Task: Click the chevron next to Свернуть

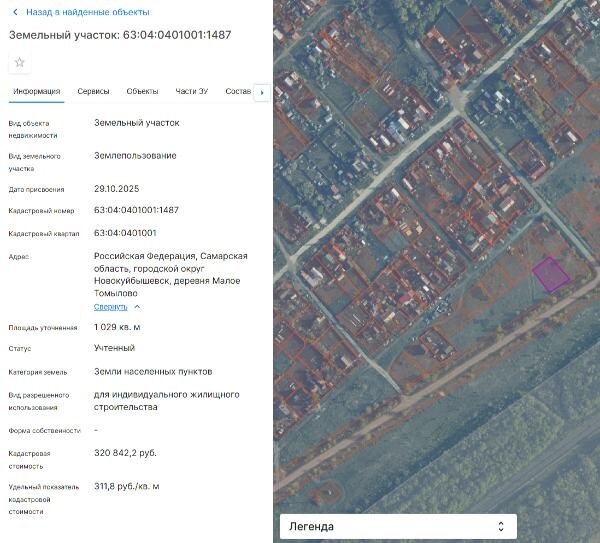Action: coord(137,307)
